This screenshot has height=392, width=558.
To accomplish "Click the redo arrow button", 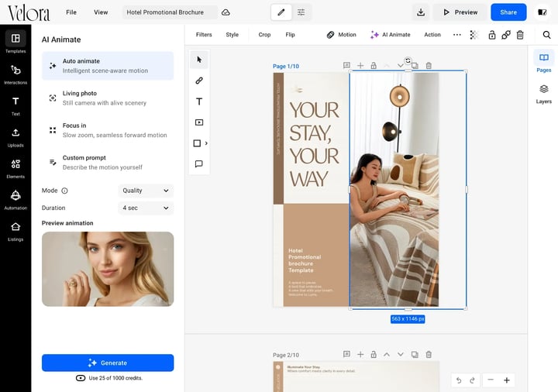I will [472, 380].
